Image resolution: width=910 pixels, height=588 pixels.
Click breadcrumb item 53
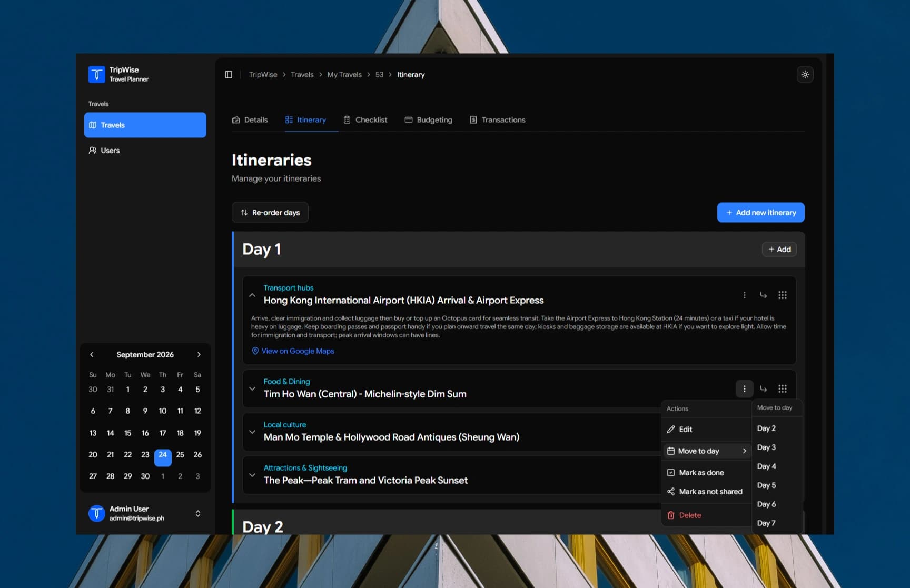click(380, 75)
